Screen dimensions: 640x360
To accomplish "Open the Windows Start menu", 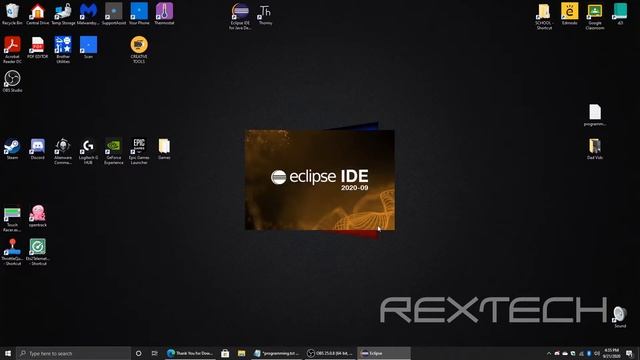I will (8, 353).
